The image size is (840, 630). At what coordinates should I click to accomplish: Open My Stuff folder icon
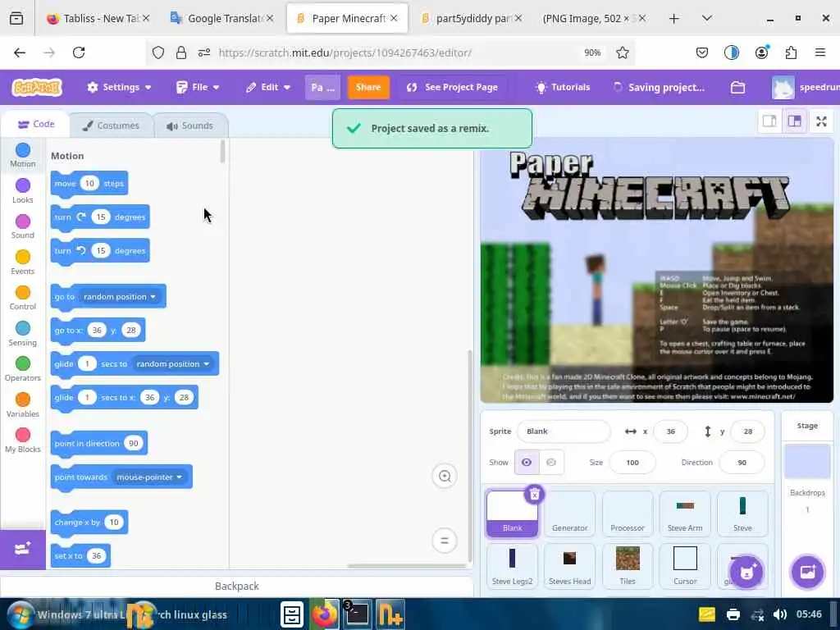[x=737, y=87]
